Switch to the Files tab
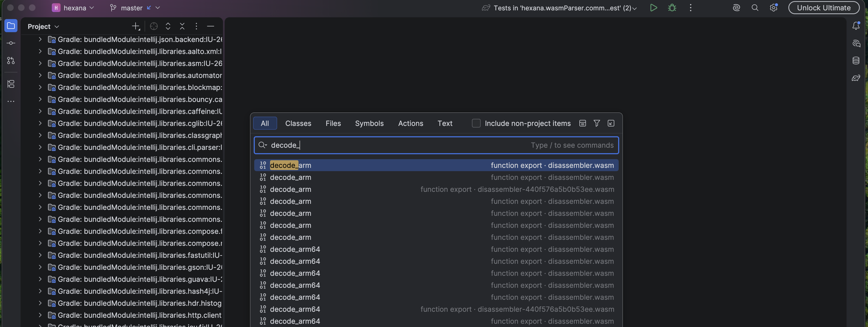868x327 pixels. 333,123
